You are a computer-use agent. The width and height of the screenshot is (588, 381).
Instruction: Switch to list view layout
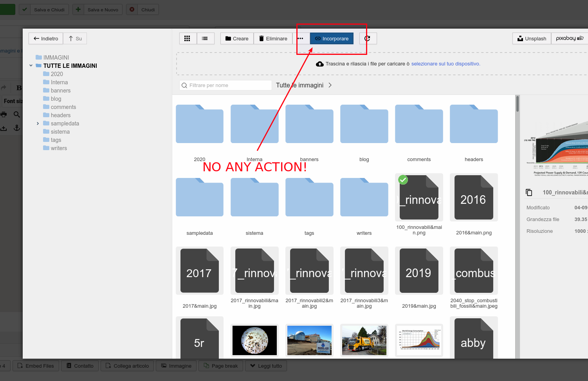tap(206, 38)
